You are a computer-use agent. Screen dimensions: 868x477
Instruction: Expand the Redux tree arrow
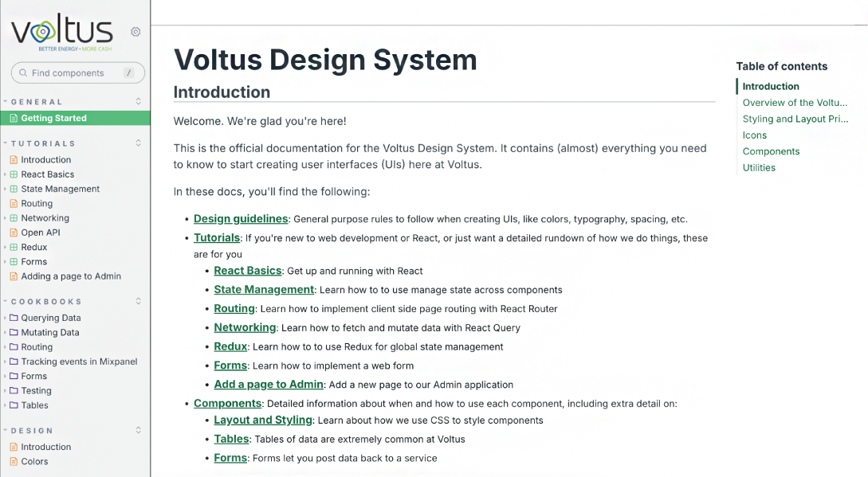(x=5, y=247)
